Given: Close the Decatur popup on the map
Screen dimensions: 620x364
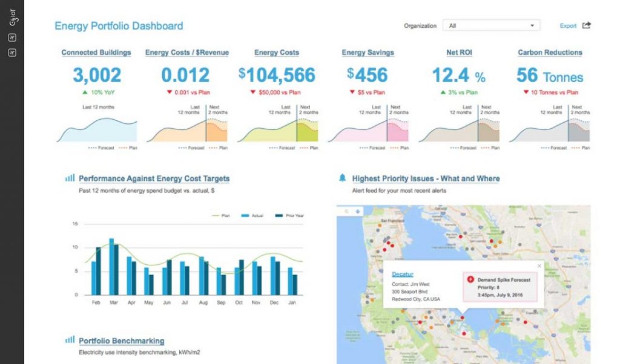Looking at the screenshot, I should tap(539, 265).
